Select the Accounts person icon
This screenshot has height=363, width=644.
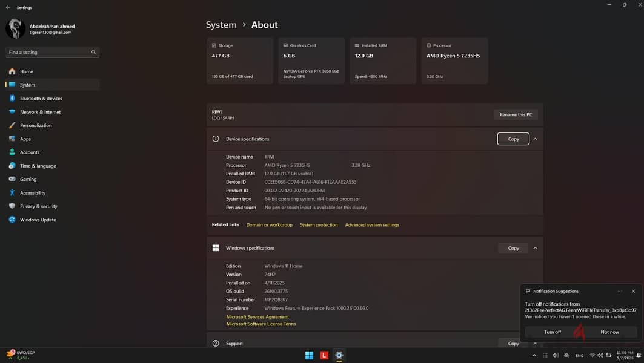[x=12, y=152]
